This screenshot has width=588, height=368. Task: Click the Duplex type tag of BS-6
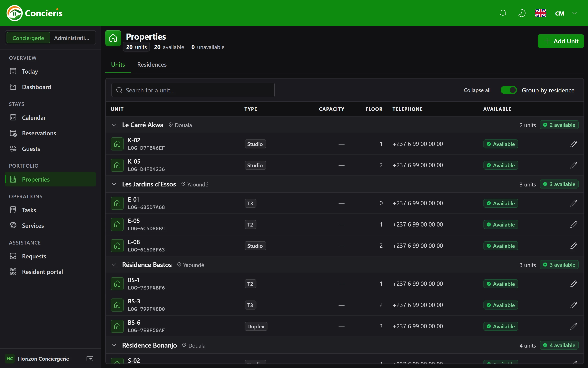pos(256,326)
